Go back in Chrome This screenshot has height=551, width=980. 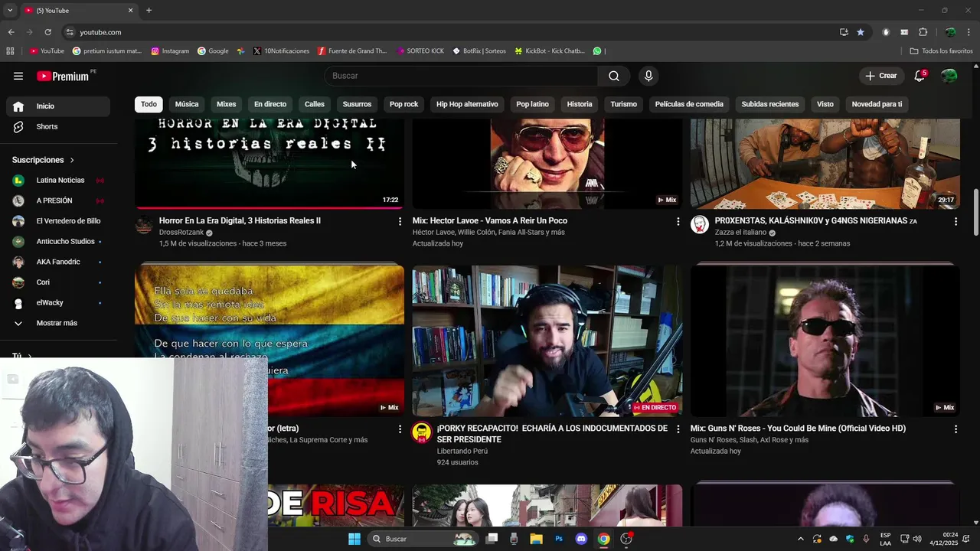point(11,32)
